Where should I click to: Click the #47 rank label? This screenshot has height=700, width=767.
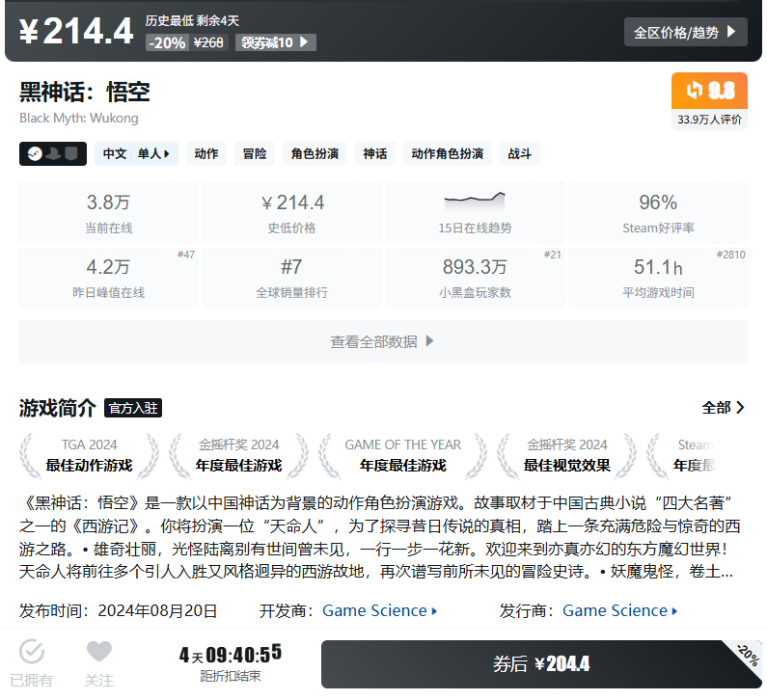tap(186, 255)
